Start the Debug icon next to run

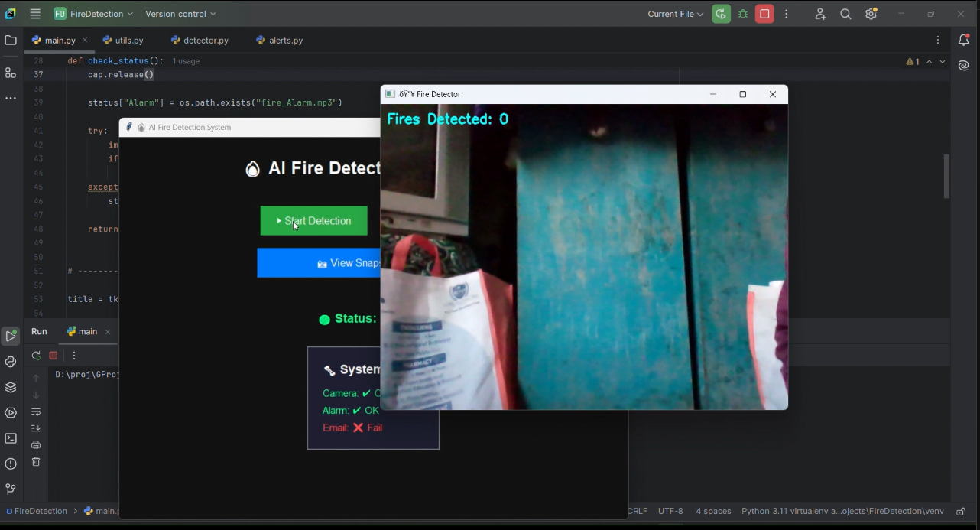tap(742, 14)
